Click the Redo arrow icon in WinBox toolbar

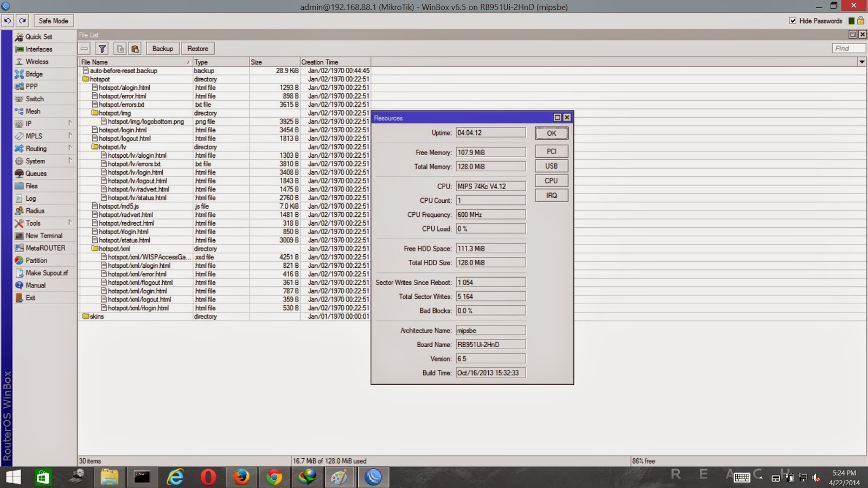coord(22,21)
